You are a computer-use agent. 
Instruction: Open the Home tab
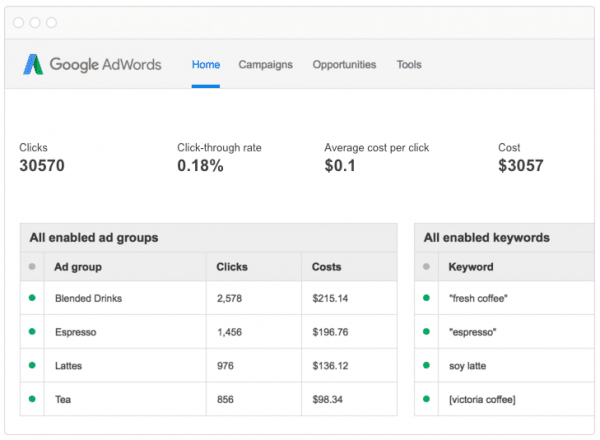(206, 65)
